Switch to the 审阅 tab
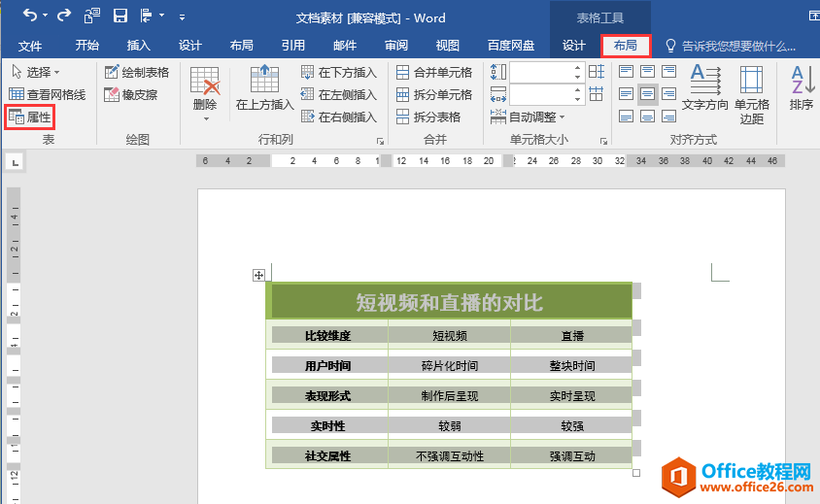The image size is (820, 504). (x=395, y=46)
